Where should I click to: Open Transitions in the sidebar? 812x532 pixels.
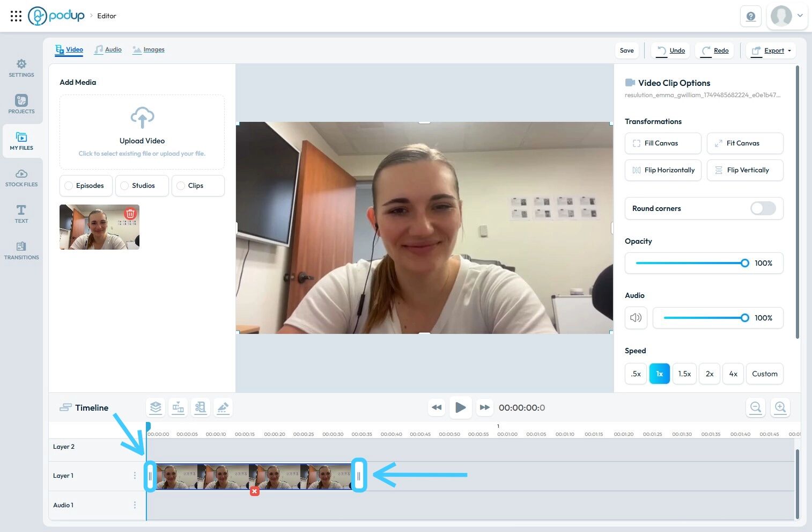(x=21, y=251)
